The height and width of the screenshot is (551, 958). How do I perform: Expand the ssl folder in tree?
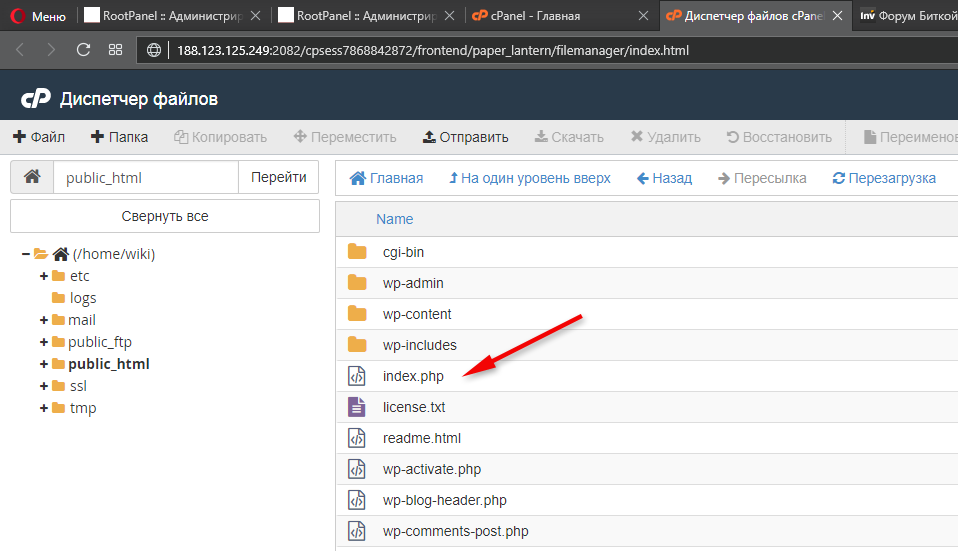point(44,386)
